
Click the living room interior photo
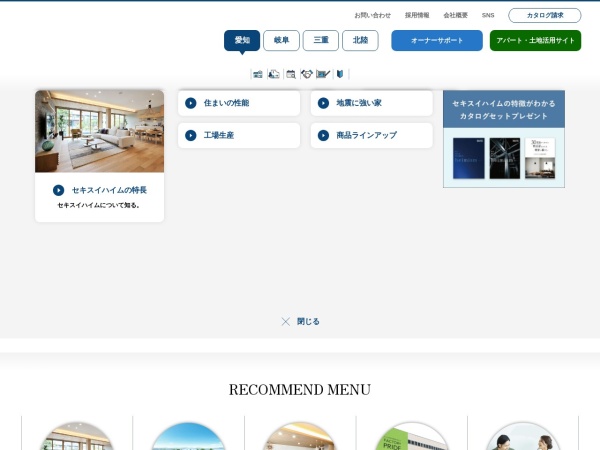click(99, 131)
